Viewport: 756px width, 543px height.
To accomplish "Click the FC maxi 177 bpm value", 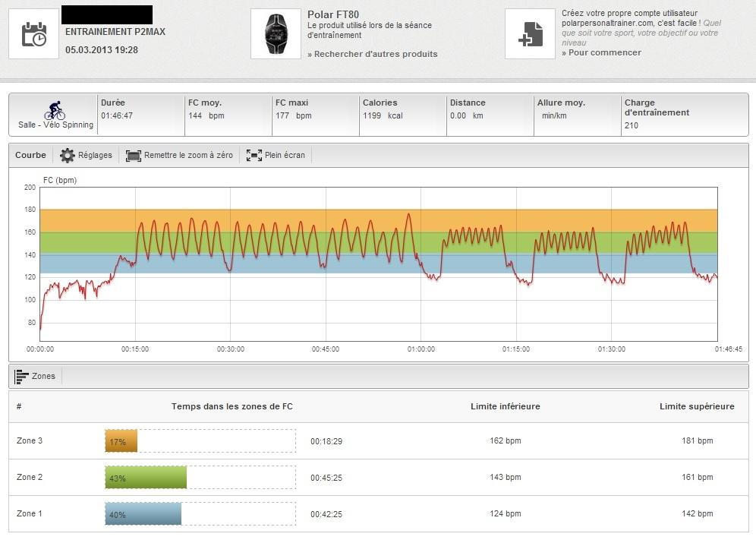I will pos(293,115).
